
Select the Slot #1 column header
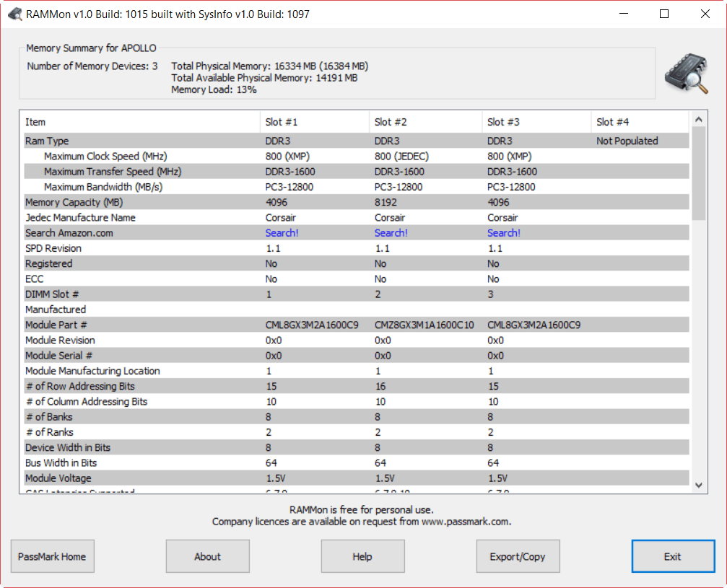click(x=314, y=122)
